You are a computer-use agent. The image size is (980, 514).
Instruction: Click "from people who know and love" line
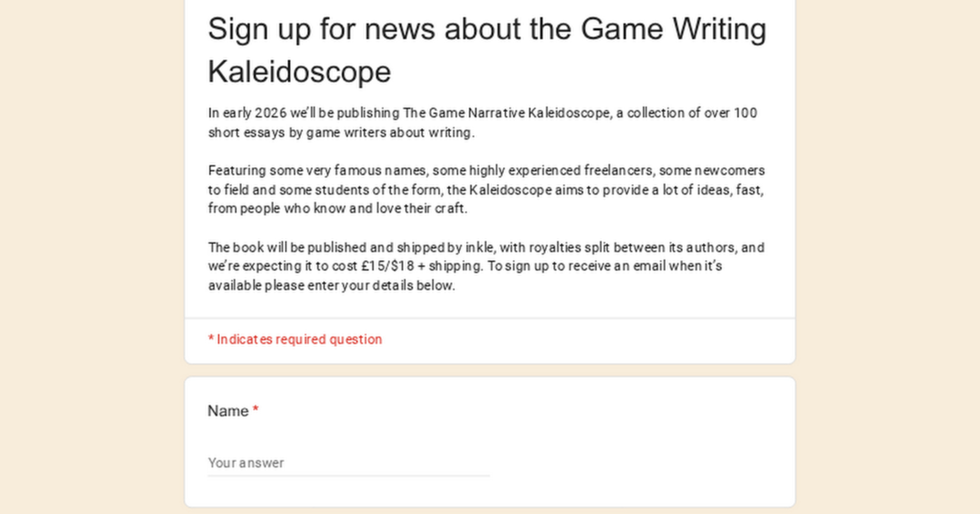pyautogui.click(x=338, y=209)
